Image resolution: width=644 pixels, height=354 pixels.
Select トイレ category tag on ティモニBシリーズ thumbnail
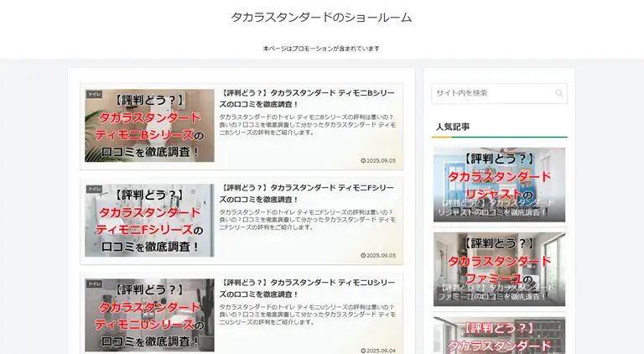coord(94,95)
